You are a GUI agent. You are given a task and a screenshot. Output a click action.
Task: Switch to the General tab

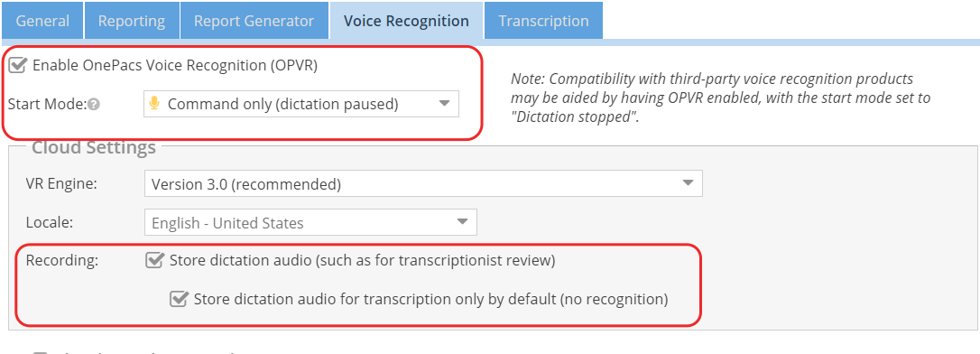tap(42, 21)
